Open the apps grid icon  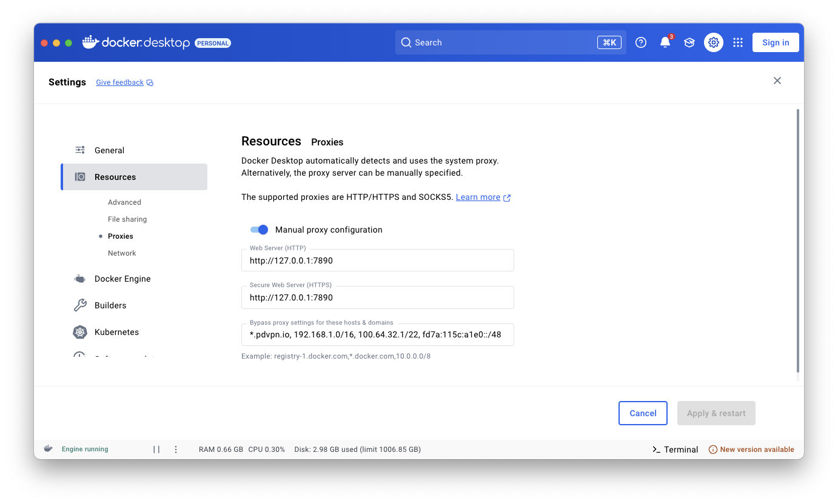[738, 42]
